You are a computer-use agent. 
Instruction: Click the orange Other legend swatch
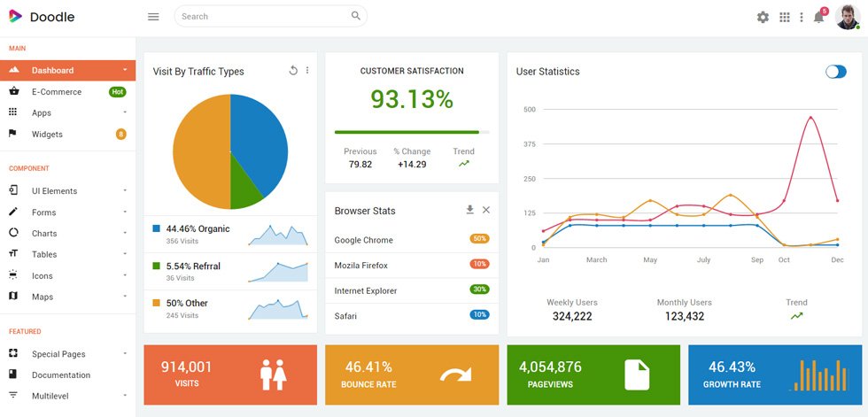coord(156,303)
